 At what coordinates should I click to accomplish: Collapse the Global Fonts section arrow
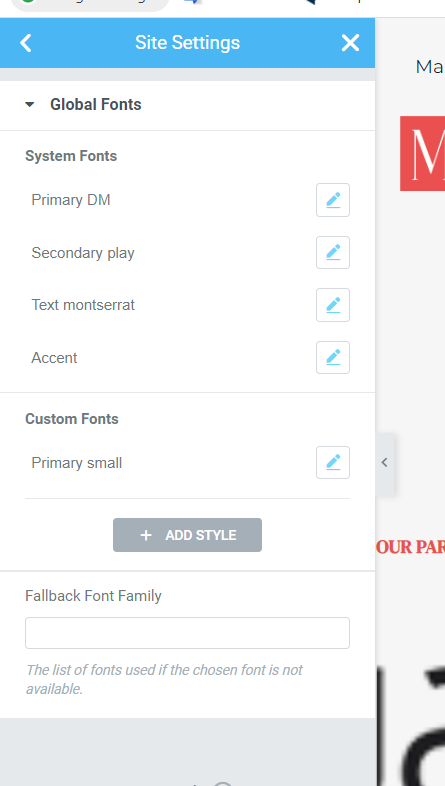click(30, 105)
